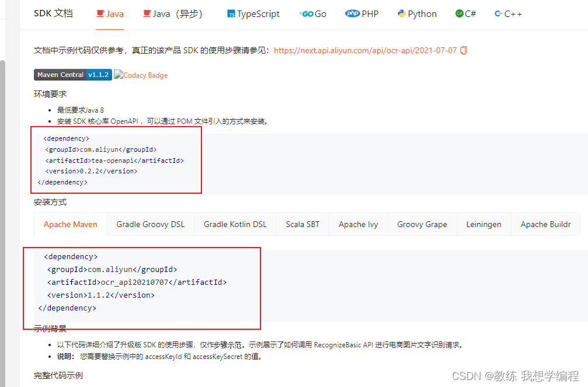Click tea-openapi artifactId line
Viewport: 588px width, 387px height.
pyautogui.click(x=115, y=161)
